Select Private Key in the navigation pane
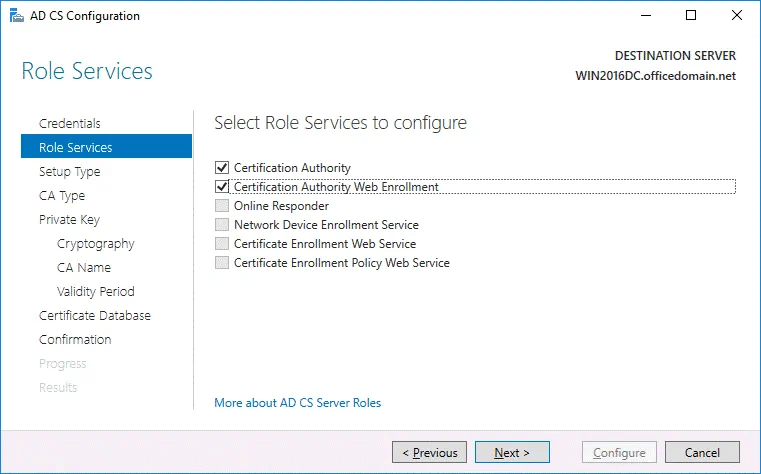The height and width of the screenshot is (474, 761). 69,219
